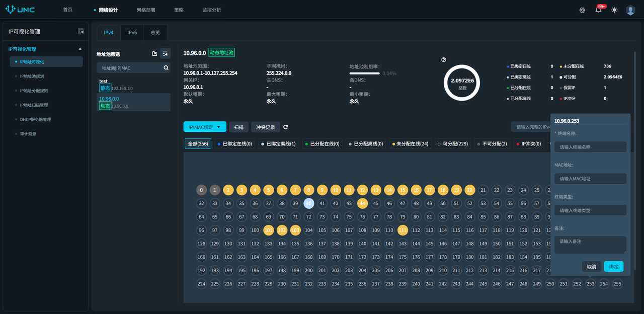The image size is (644, 314).
Task: Open IP地址扫描管理 in sidebar
Action: click(x=34, y=106)
